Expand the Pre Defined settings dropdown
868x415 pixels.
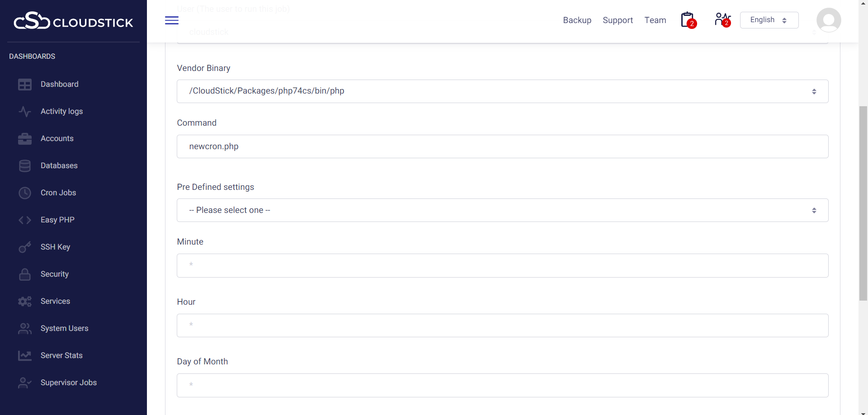coord(502,210)
